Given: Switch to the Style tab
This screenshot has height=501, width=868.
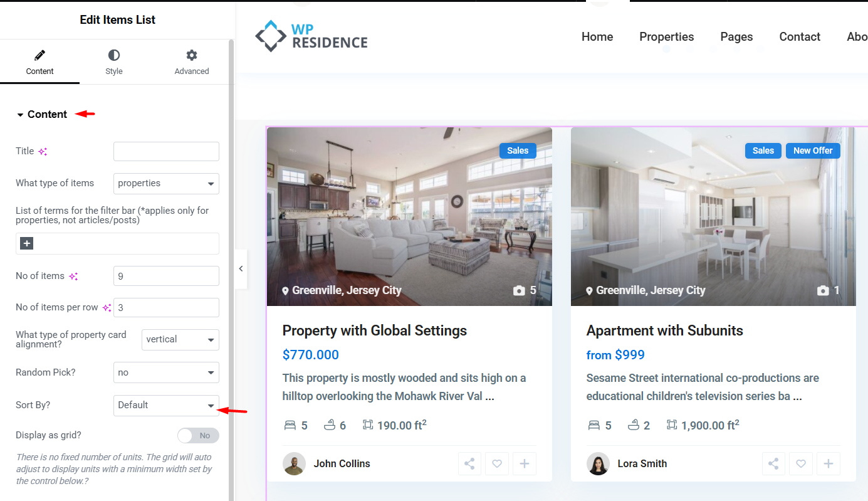Looking at the screenshot, I should (113, 62).
